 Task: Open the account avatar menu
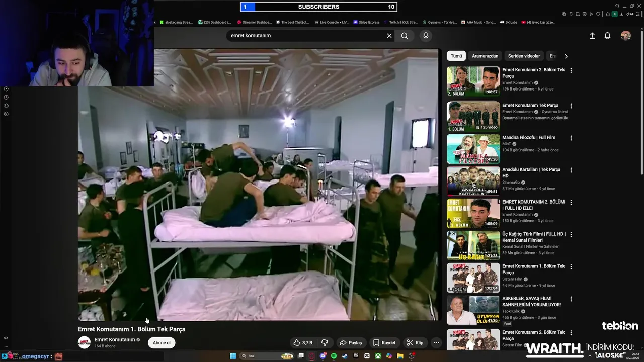pos(625,36)
